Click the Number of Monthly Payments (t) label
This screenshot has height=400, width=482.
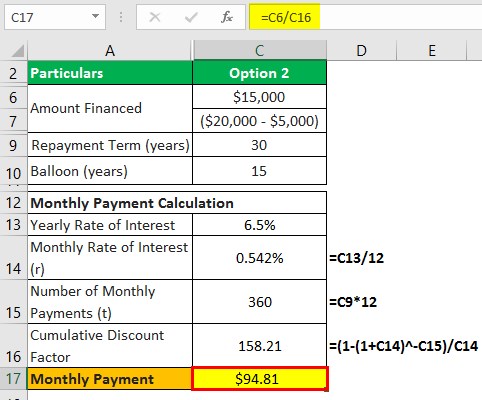[110, 302]
